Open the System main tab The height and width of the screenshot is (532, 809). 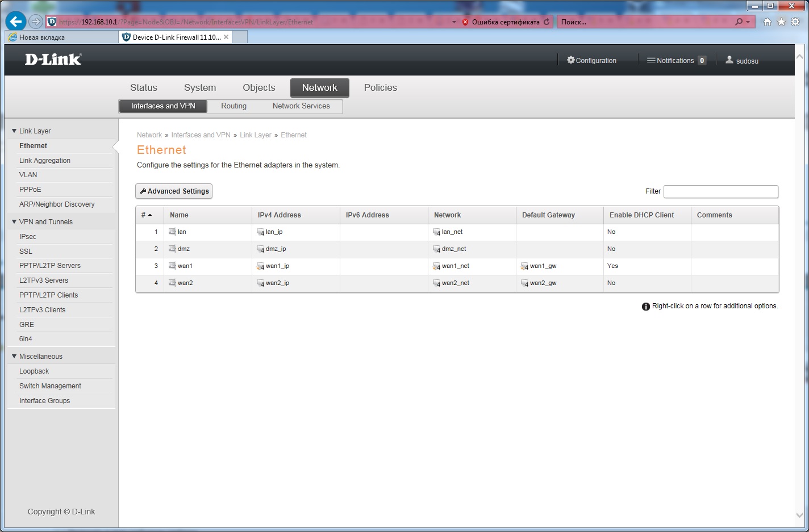click(x=200, y=87)
